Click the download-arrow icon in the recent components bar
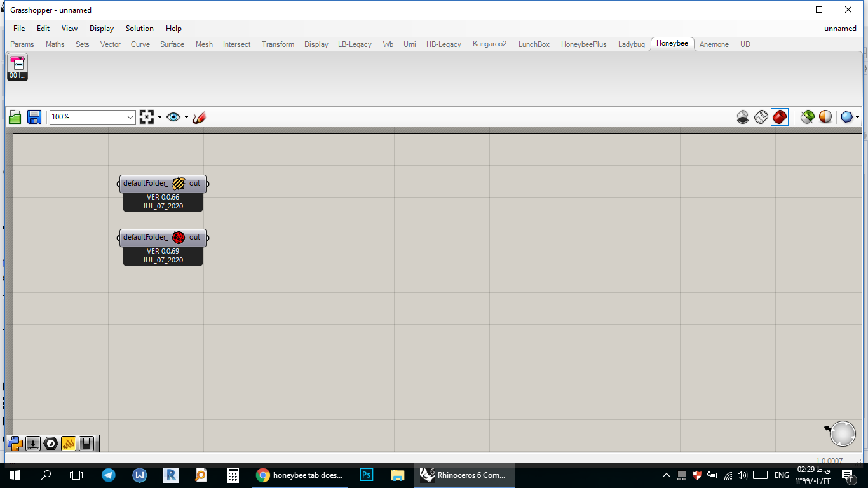Image resolution: width=868 pixels, height=488 pixels. click(33, 443)
